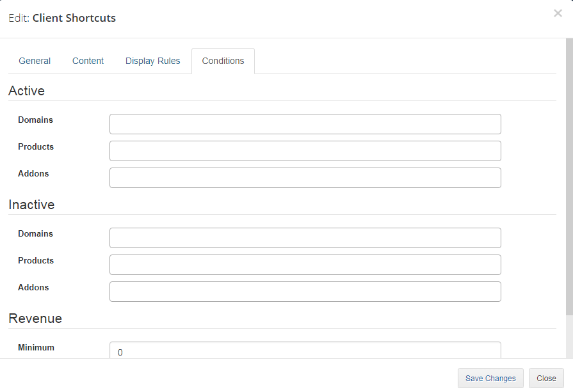Close the Edit Client Shortcuts dialog with X

(x=558, y=13)
